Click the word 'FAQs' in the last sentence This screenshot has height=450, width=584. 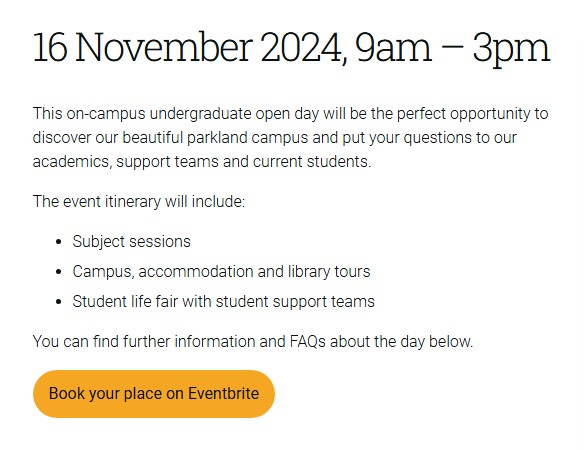click(308, 341)
